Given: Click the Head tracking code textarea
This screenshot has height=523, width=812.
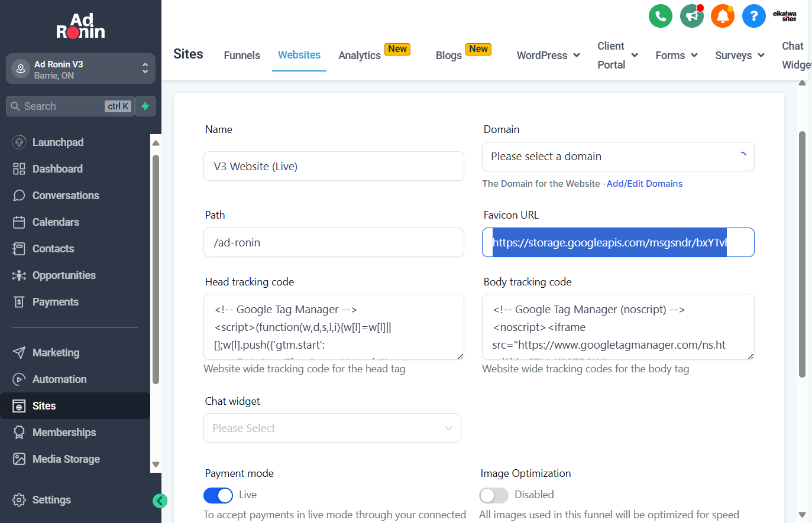Looking at the screenshot, I should (x=334, y=327).
